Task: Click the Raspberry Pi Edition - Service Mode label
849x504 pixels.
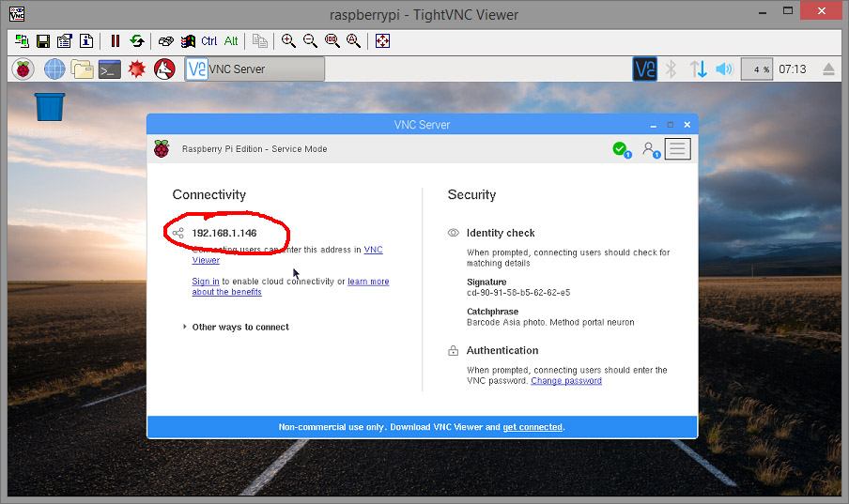Action: [x=255, y=149]
